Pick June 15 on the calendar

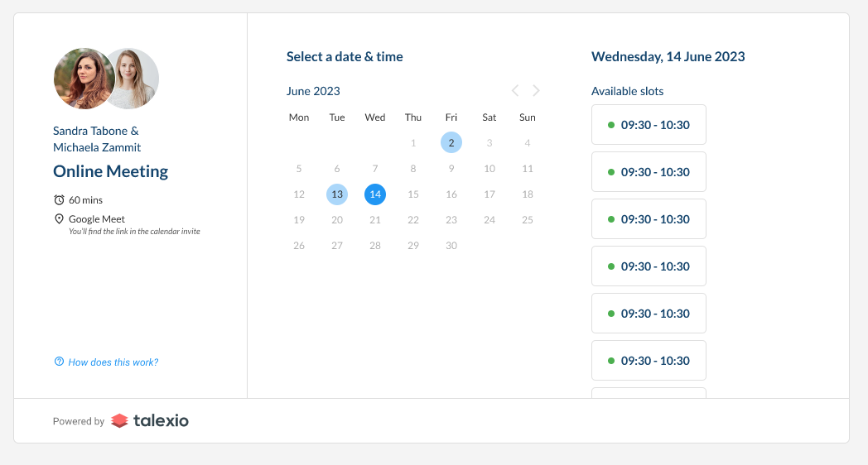click(413, 194)
